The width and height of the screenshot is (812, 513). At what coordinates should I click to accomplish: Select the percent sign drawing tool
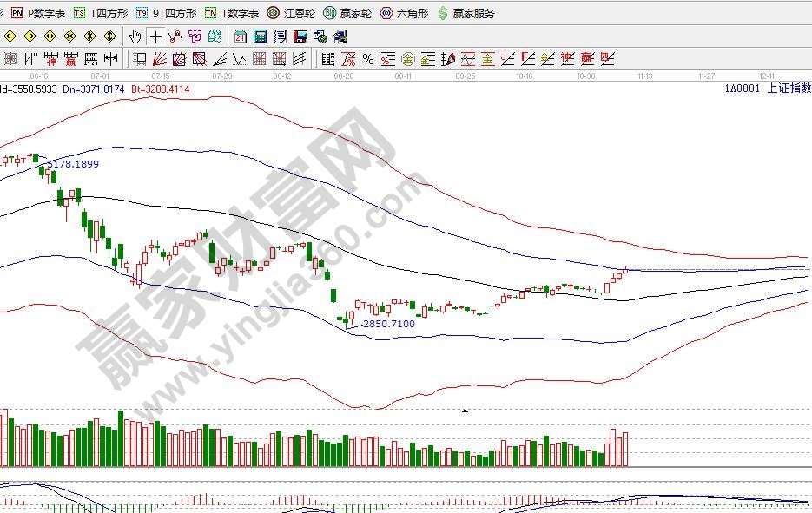click(368, 59)
